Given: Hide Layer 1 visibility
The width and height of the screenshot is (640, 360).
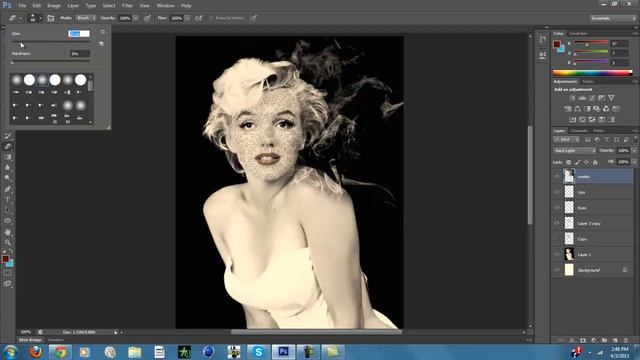Looking at the screenshot, I should (557, 254).
